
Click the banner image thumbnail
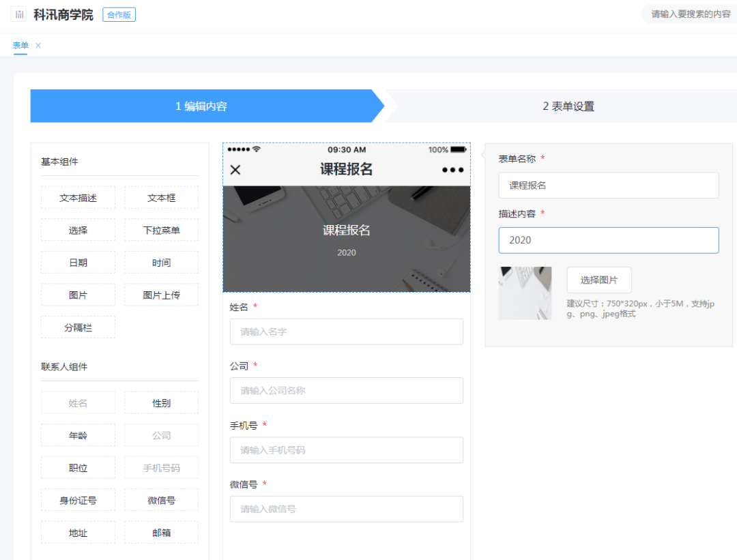click(525, 293)
